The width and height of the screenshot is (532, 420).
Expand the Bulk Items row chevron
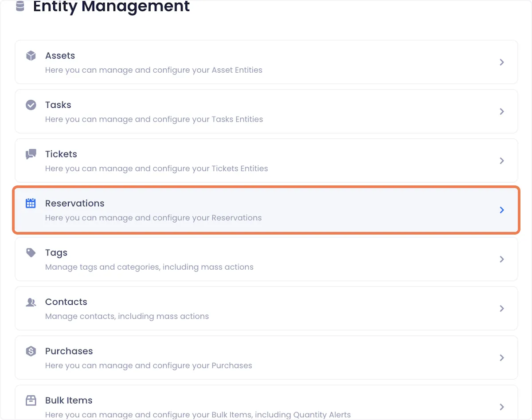point(502,407)
